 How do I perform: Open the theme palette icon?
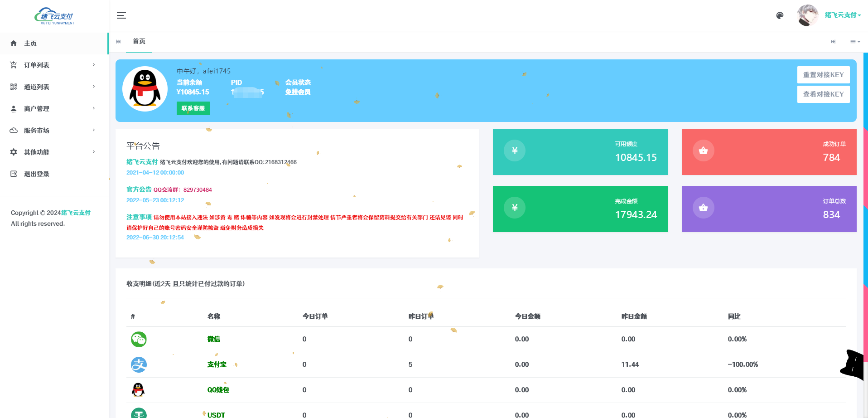click(780, 15)
